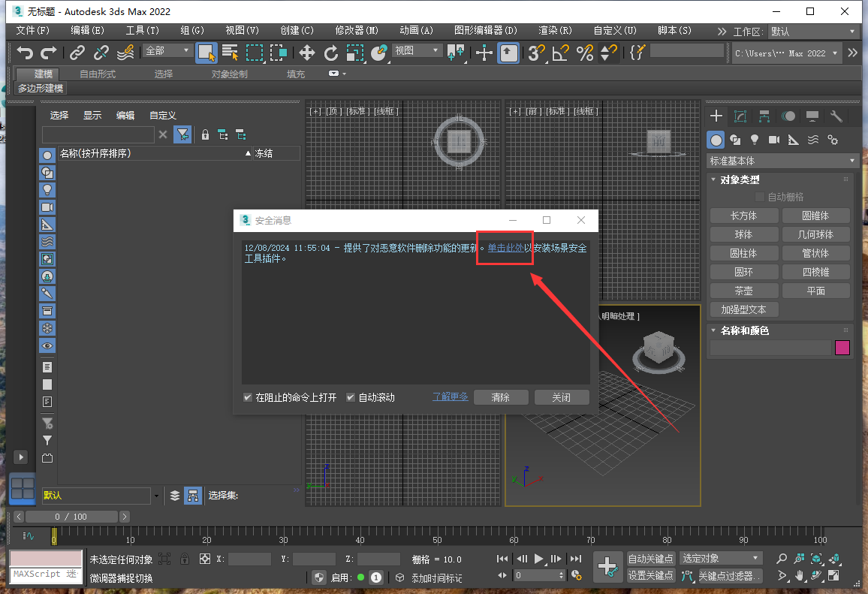Click the 单击此处 install link
Viewport: 868px width, 594px height.
(x=505, y=248)
